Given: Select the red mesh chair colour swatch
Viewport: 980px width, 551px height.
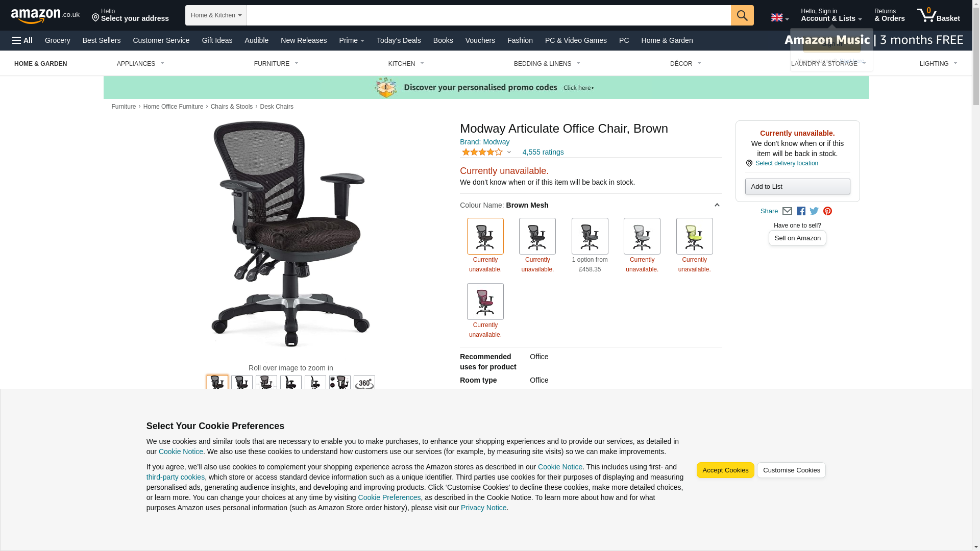Looking at the screenshot, I should [485, 302].
